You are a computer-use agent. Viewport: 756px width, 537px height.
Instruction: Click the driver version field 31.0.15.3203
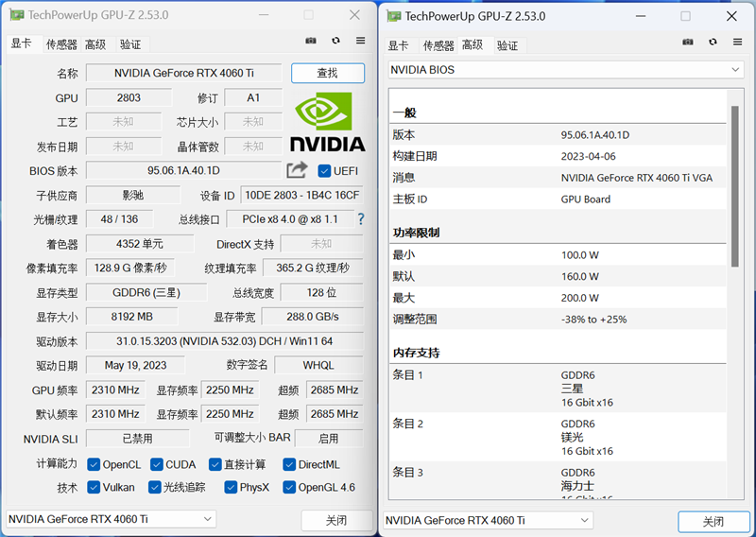point(225,341)
